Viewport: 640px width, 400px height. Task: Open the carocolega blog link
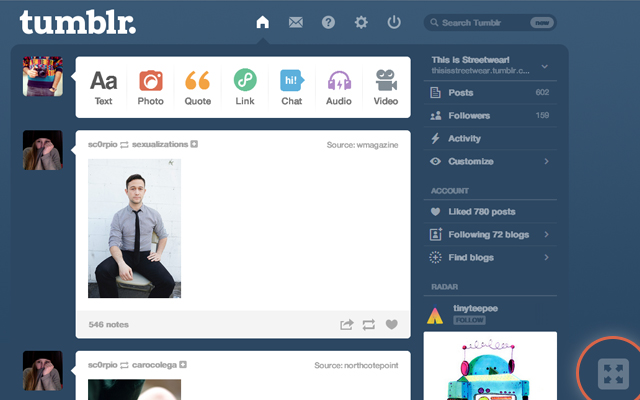click(x=154, y=364)
